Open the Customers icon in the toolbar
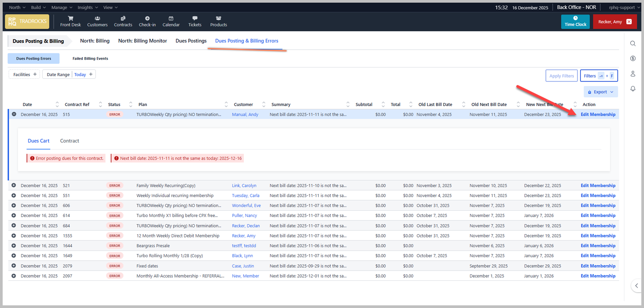Image resolution: width=644 pixels, height=308 pixels. 97,19
